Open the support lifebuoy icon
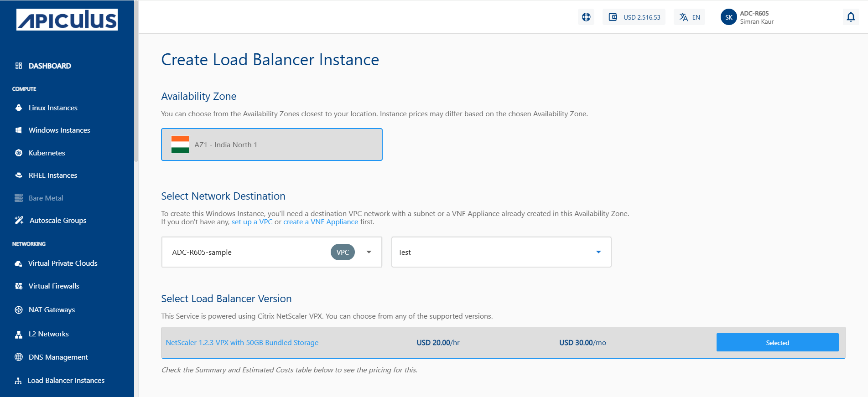Viewport: 868px width, 397px height. (x=586, y=17)
